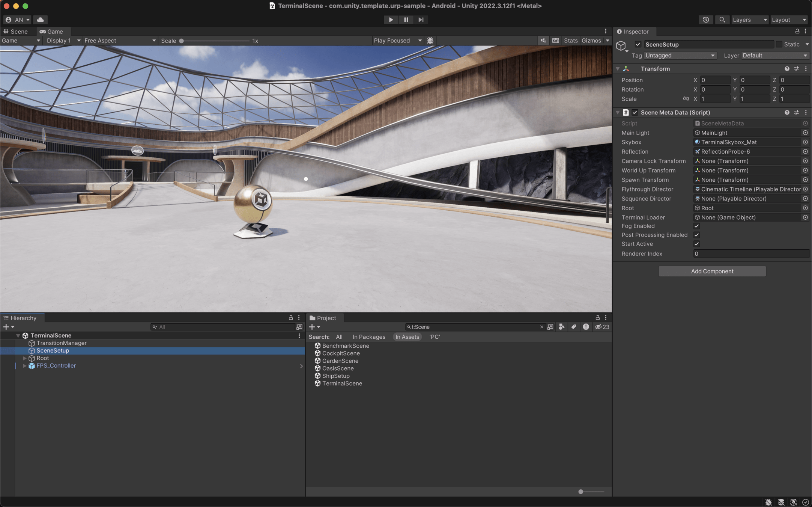Select In Packages search filter
812x507 pixels.
click(368, 337)
